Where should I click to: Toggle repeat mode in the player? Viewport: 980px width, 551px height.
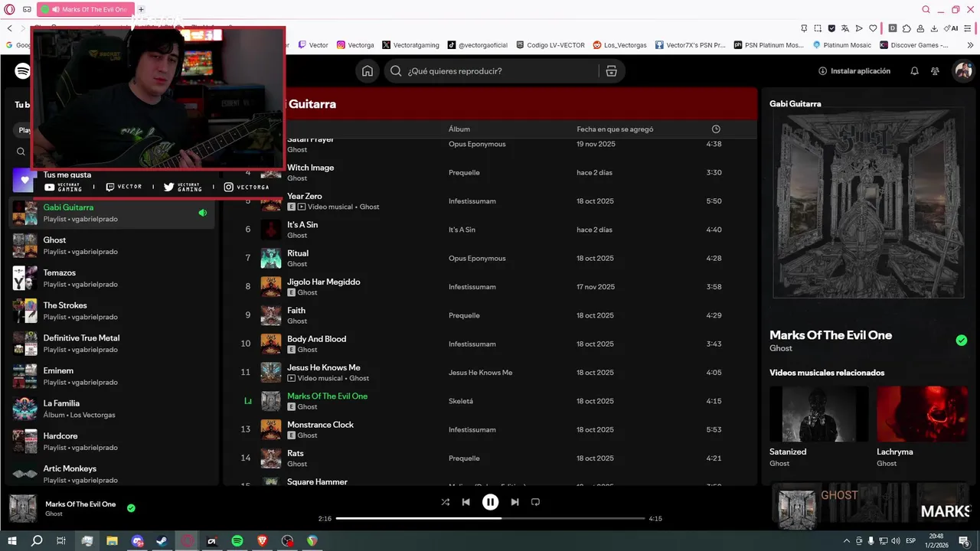click(536, 502)
